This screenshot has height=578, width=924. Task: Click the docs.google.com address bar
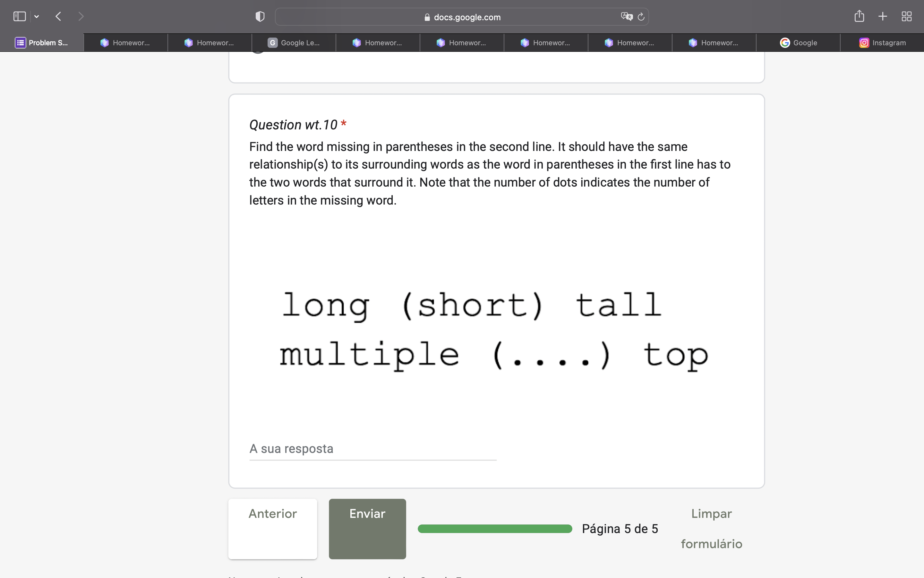coord(462,17)
